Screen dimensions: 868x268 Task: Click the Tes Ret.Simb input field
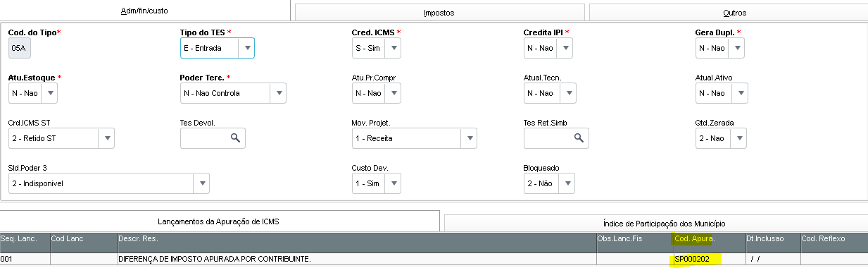(x=556, y=138)
